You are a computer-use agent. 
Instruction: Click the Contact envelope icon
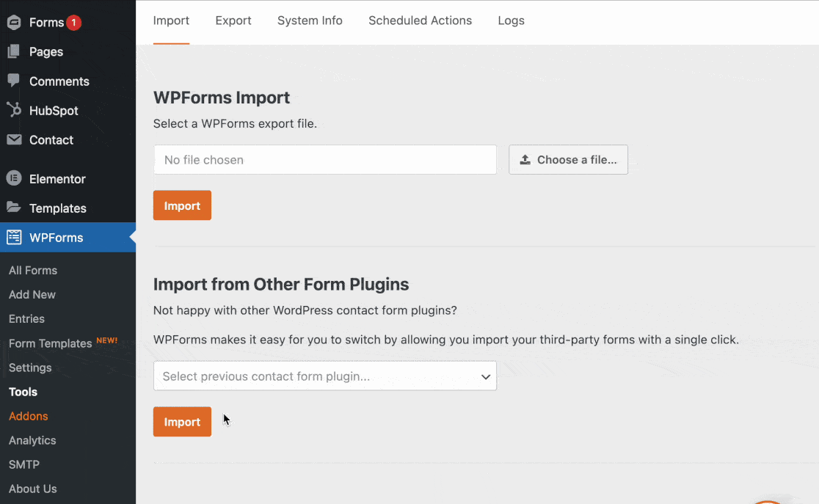[14, 139]
